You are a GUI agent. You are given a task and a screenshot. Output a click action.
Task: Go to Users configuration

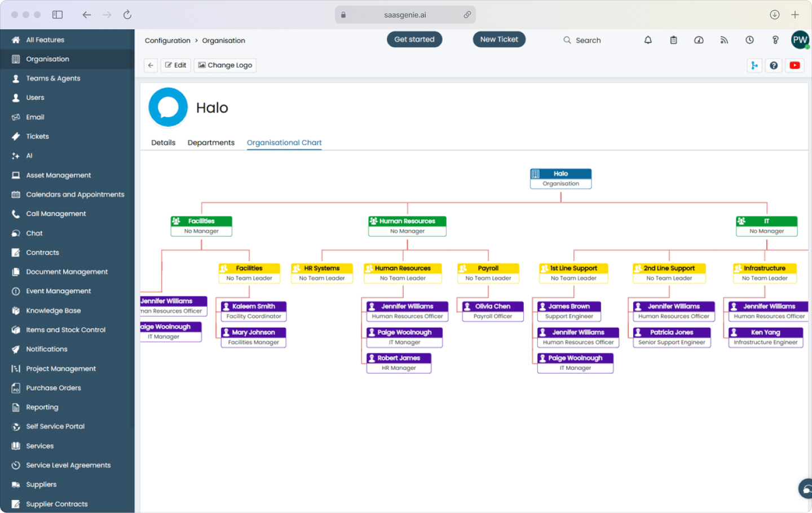(67, 98)
